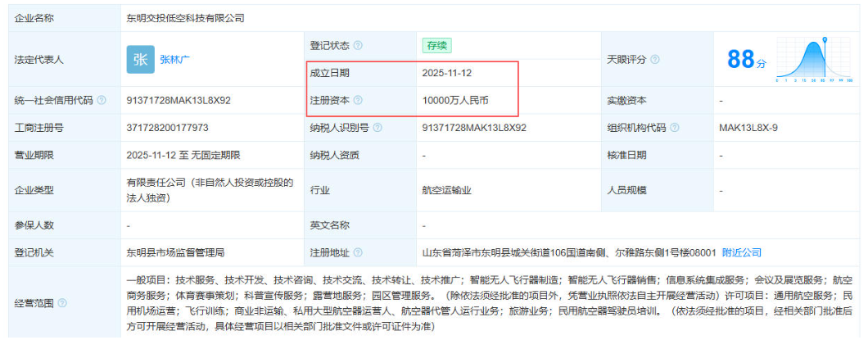Image resolution: width=868 pixels, height=349 pixels.
Task: Select the company name 东明交投低空科技有限公司
Action: tap(185, 17)
